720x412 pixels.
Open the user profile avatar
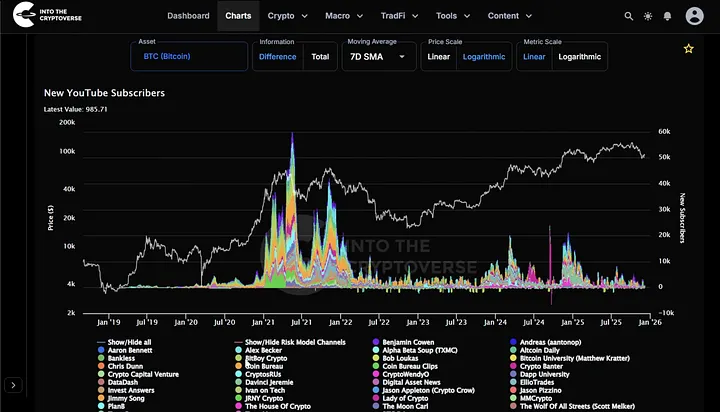click(x=695, y=16)
